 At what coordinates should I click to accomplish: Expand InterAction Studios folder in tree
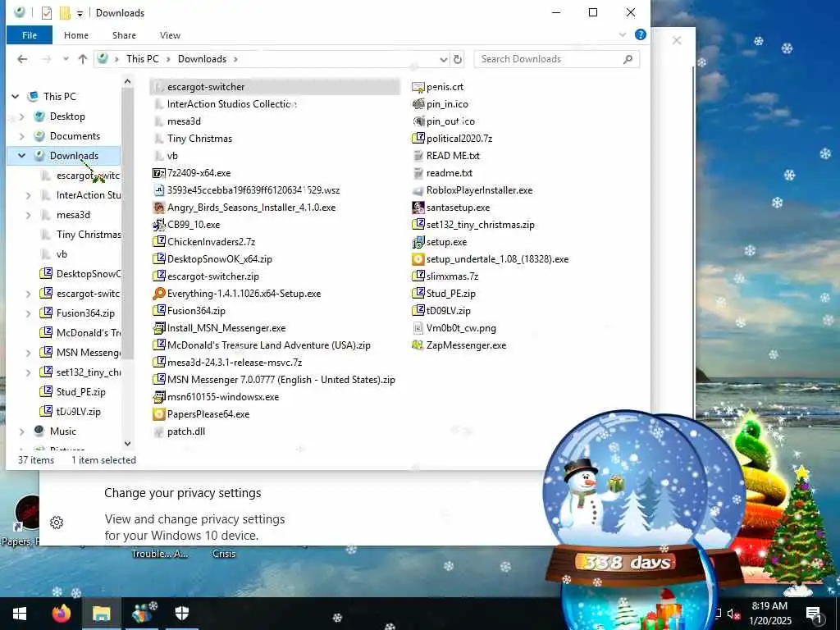[x=29, y=195]
